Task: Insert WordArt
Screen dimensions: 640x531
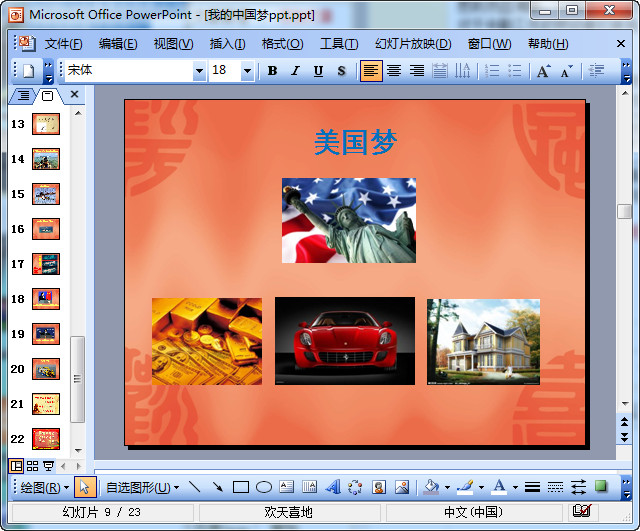Action: pos(333,487)
